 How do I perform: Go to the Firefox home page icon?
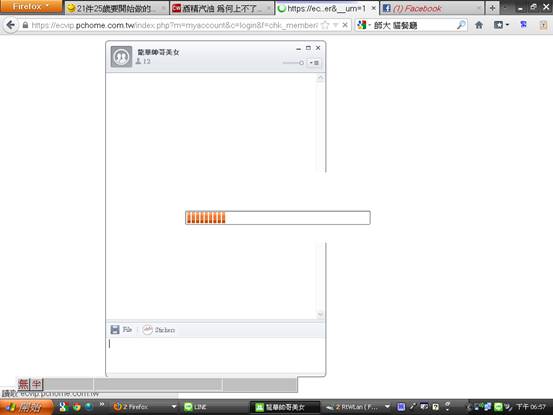point(479,25)
